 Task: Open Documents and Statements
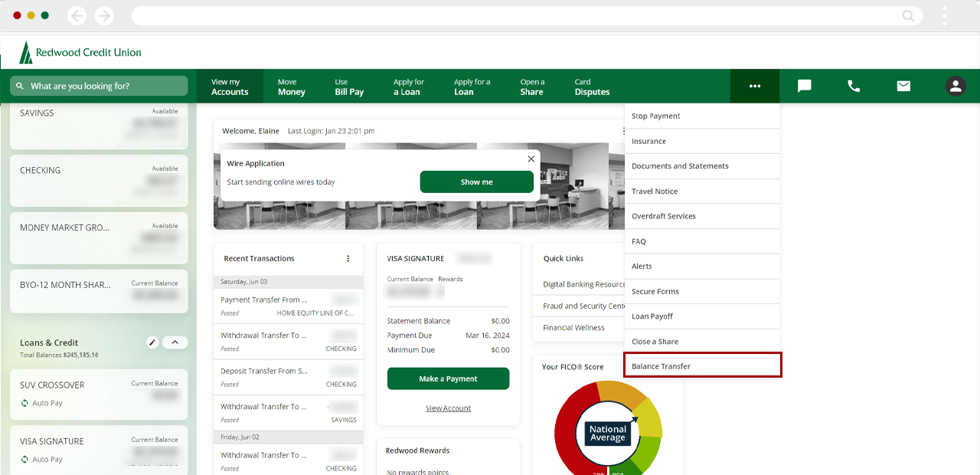pyautogui.click(x=702, y=166)
